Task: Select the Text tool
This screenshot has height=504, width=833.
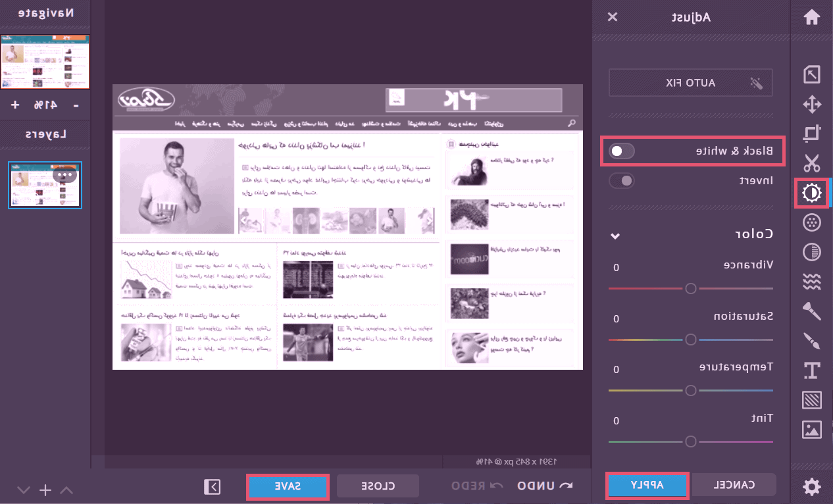Action: coord(812,370)
